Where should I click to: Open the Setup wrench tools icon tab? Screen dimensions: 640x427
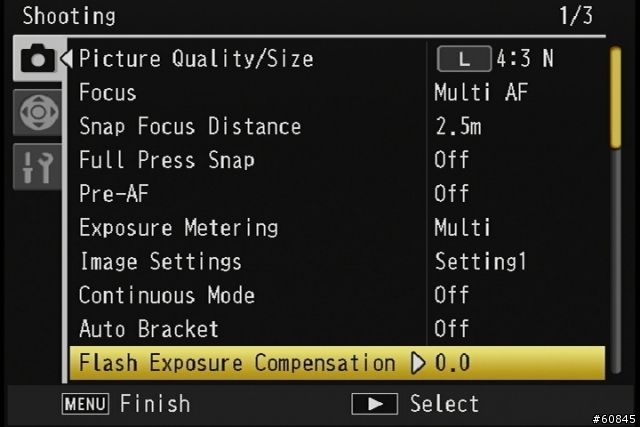point(38,167)
